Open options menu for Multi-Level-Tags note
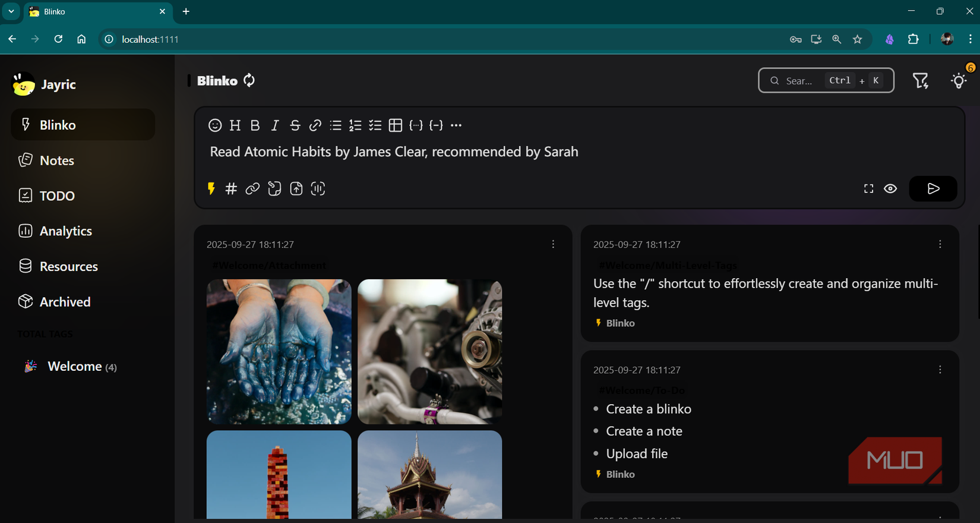The image size is (980, 523). click(x=940, y=244)
